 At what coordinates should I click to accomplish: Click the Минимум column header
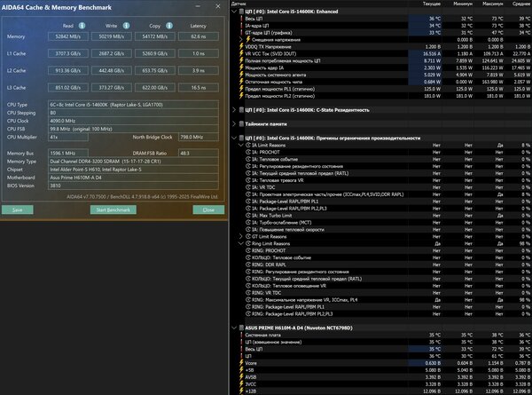pos(463,4)
